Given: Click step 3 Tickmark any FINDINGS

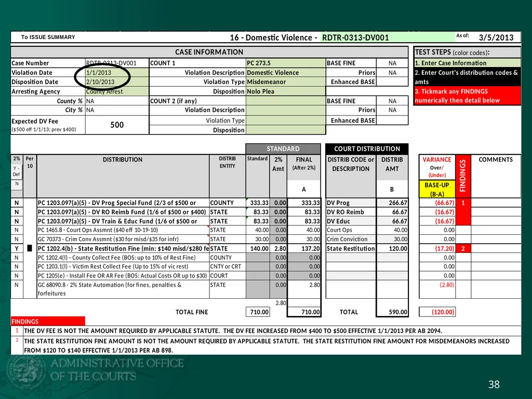Looking at the screenshot, I should point(467,96).
